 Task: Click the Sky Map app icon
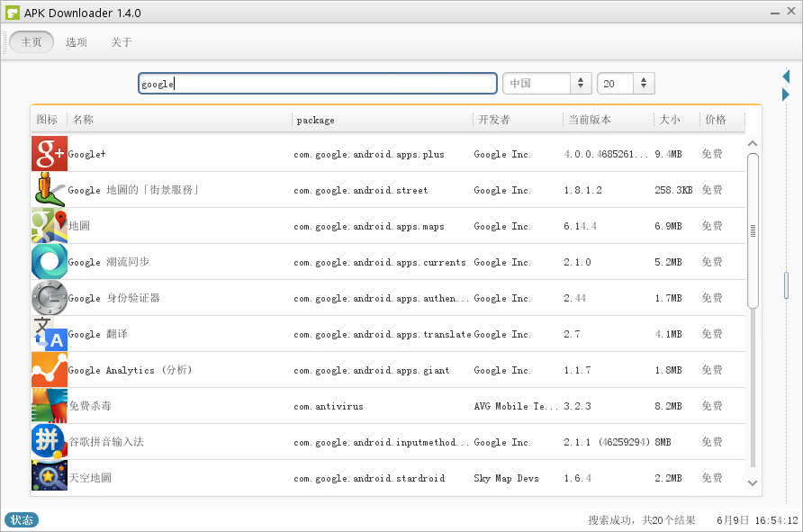tap(50, 476)
